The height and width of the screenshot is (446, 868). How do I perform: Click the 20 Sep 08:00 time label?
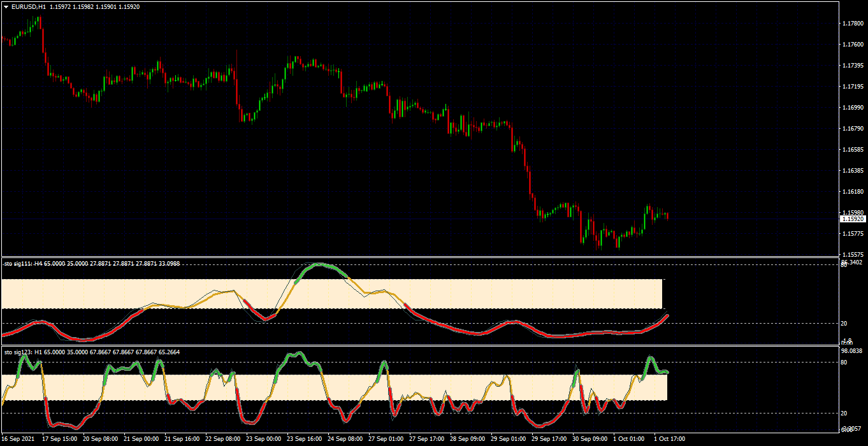pyautogui.click(x=101, y=439)
